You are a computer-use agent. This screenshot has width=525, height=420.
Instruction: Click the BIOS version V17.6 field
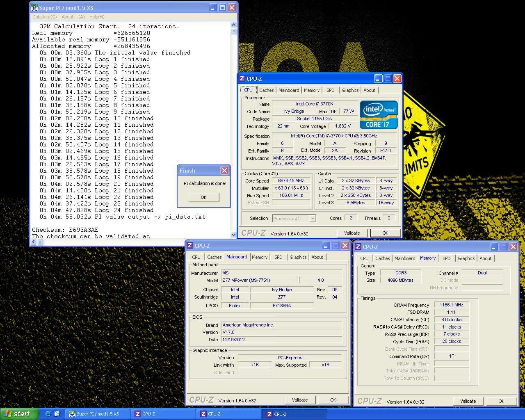281,332
